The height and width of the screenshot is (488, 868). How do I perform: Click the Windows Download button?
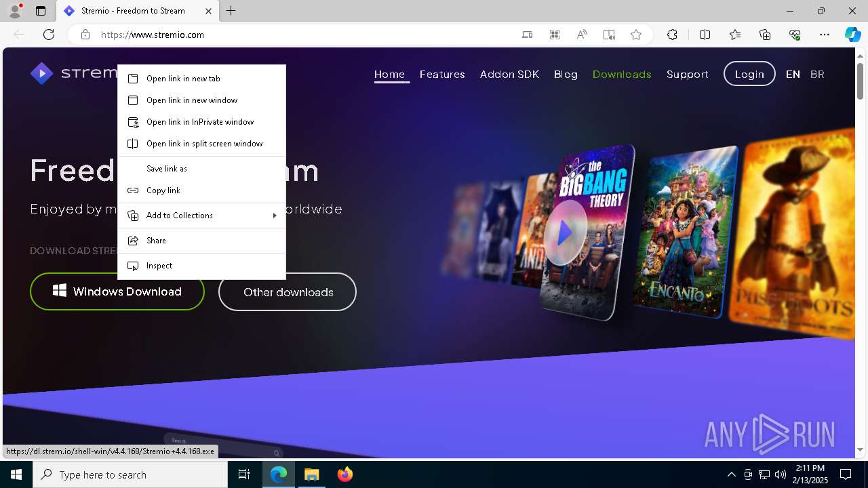click(x=117, y=291)
